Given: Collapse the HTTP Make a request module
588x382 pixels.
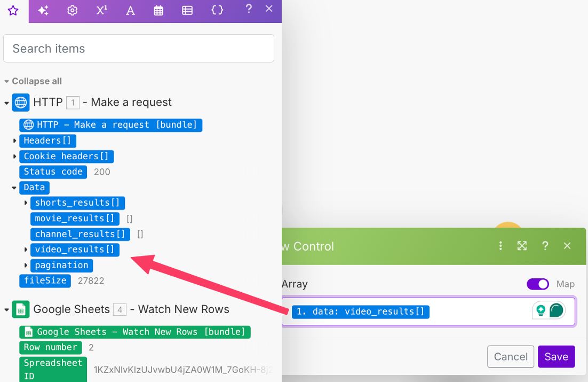Looking at the screenshot, I should [x=6, y=103].
